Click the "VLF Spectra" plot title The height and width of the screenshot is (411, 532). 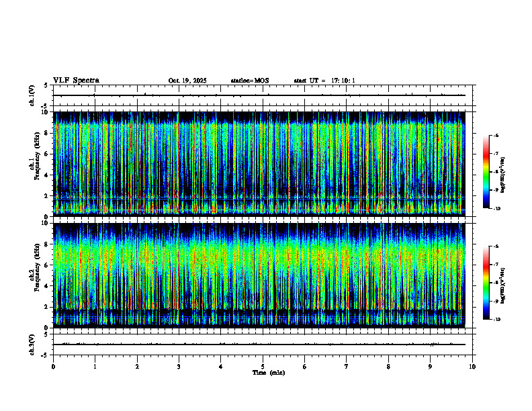point(76,81)
